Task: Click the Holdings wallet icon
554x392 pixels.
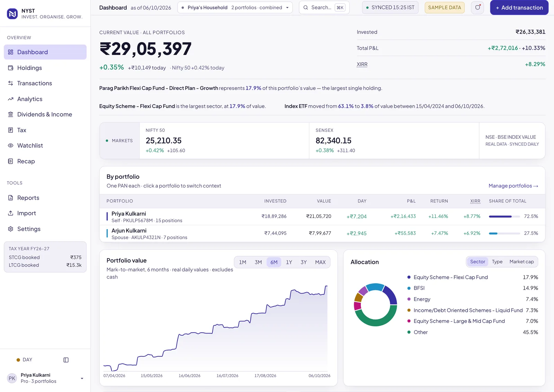Action: click(11, 68)
